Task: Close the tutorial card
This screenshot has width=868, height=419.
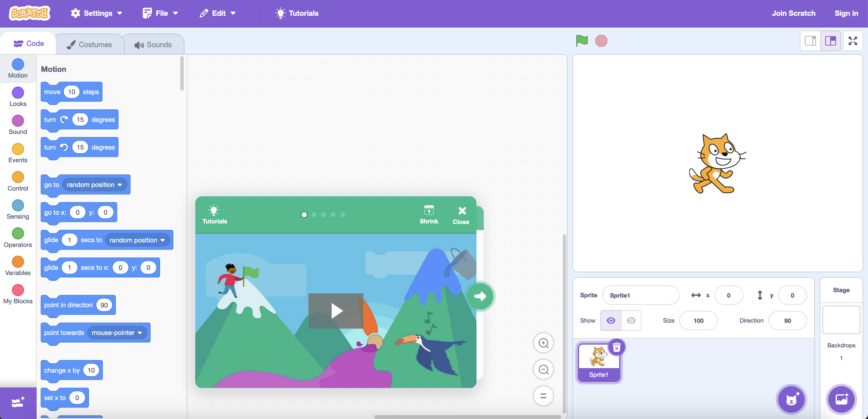Action: pos(461,215)
